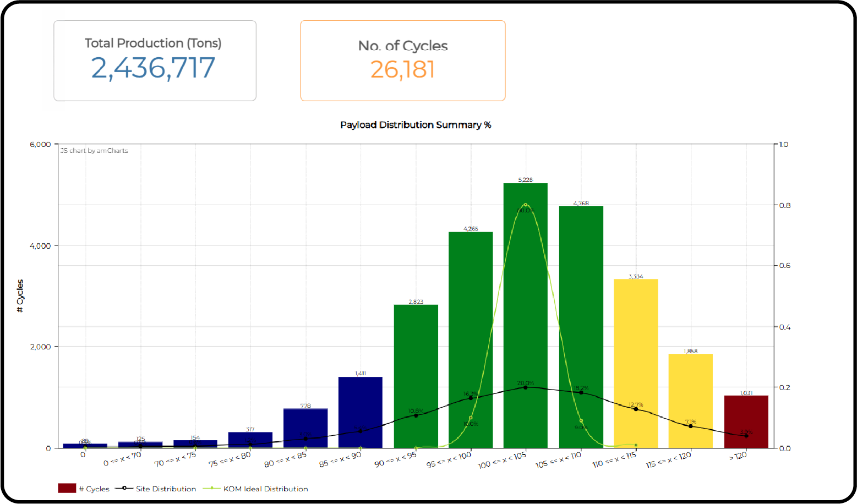Select the green bar showing 4,768 cycles
857x504 pixels.
(581, 327)
